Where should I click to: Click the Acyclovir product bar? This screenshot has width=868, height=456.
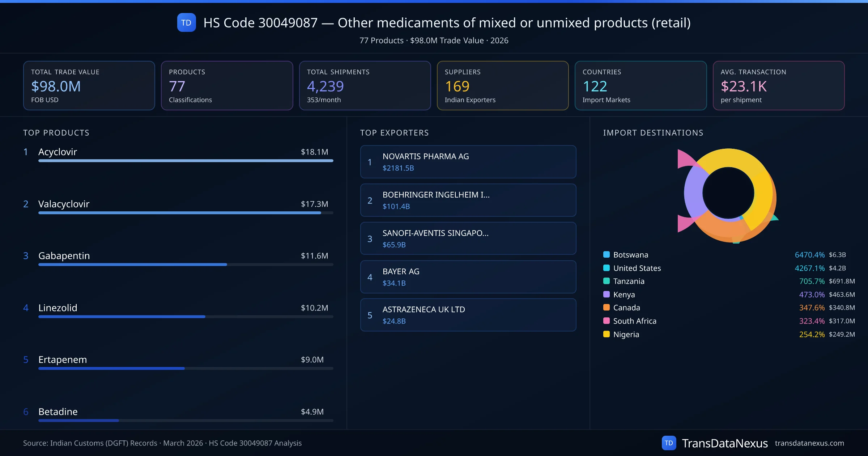click(x=186, y=161)
